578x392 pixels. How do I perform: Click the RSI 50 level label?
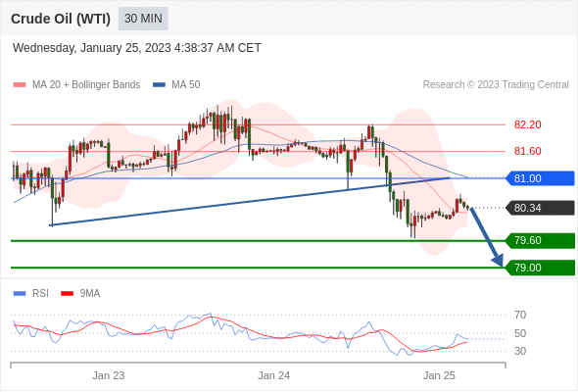tap(520, 333)
